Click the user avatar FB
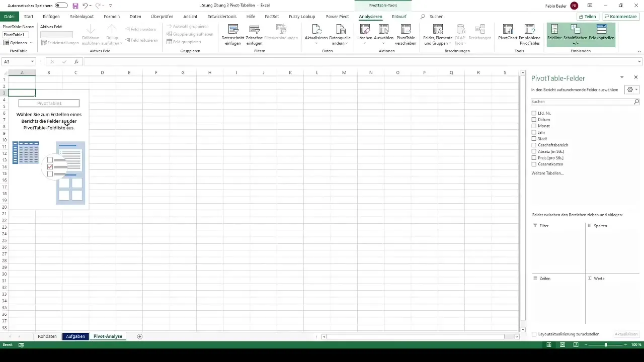The width and height of the screenshot is (644, 362). click(574, 6)
